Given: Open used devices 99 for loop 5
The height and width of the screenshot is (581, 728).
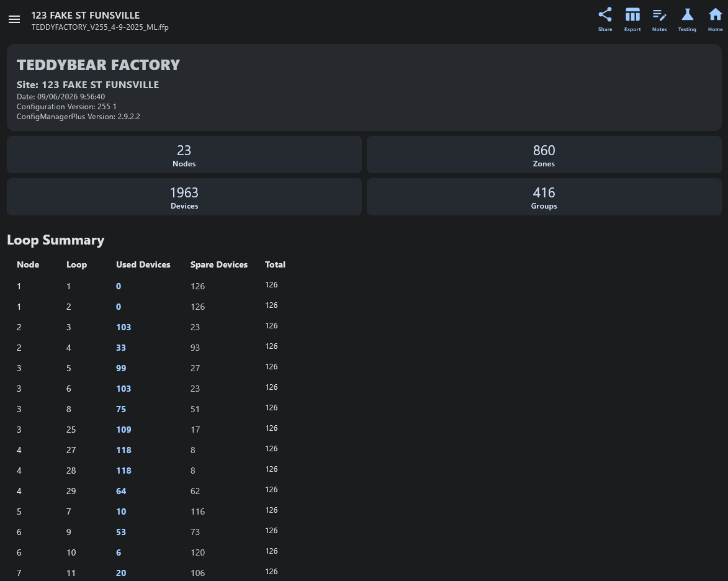Looking at the screenshot, I should pos(121,368).
